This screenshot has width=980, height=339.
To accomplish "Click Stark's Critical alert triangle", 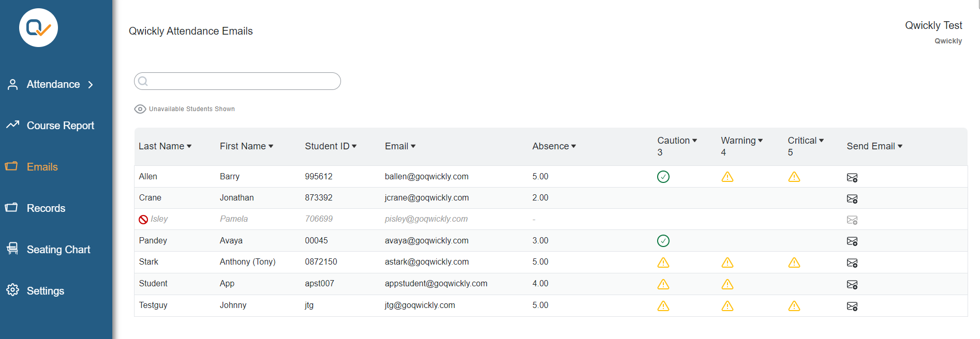I will tap(794, 263).
